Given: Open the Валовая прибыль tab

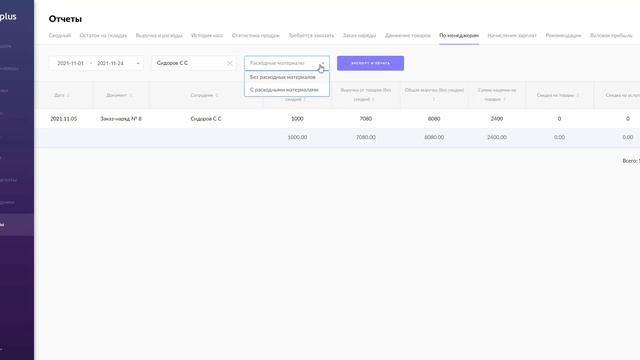Looking at the screenshot, I should 611,36.
